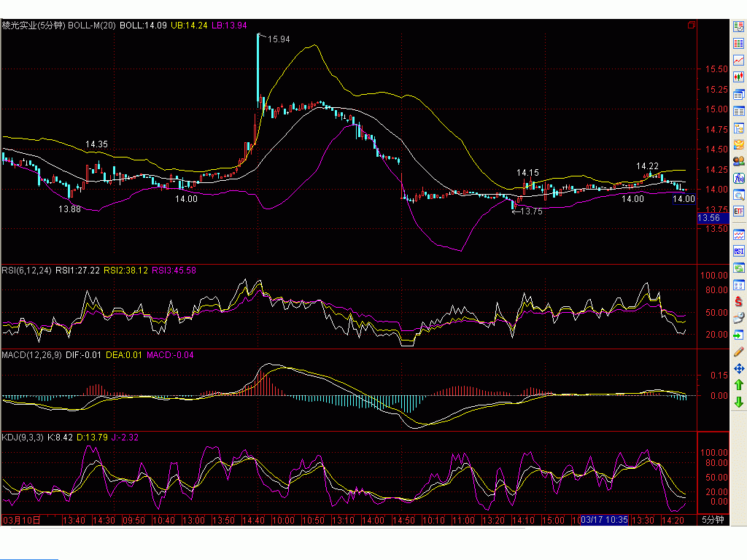Click the BOLL-M(20) indicator label
This screenshot has width=747, height=560.
(91, 26)
